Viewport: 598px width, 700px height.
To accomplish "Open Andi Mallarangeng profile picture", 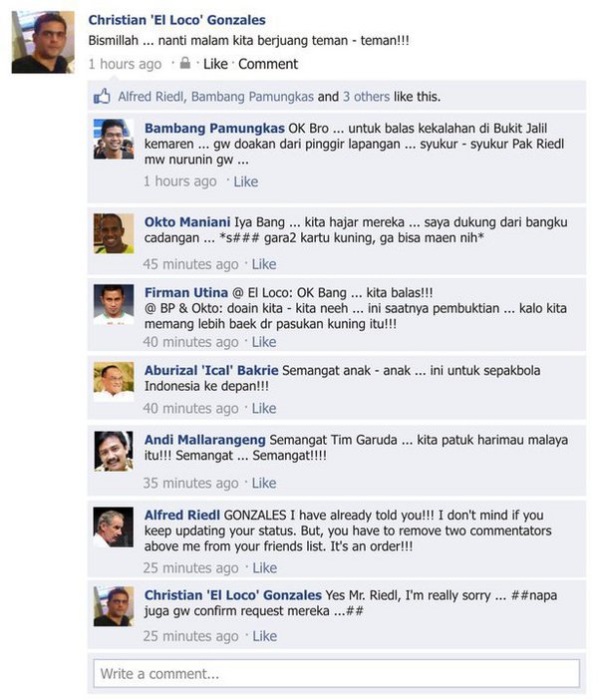I will click(x=114, y=451).
